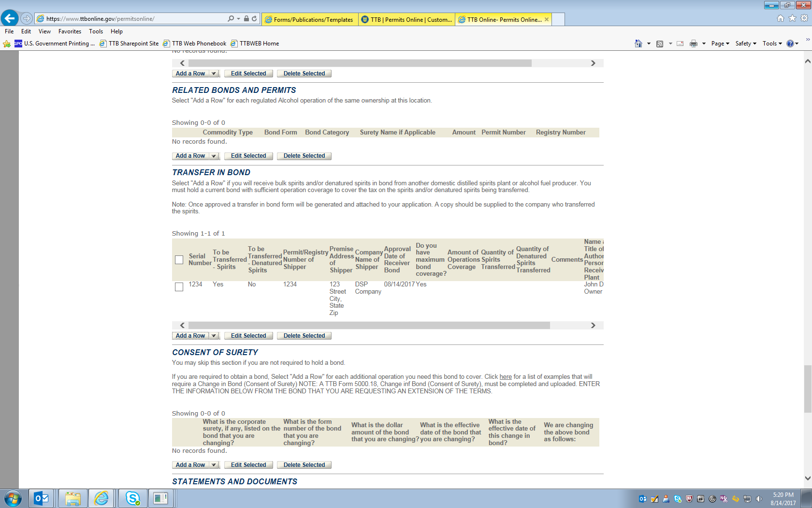Image resolution: width=812 pixels, height=508 pixels.
Task: Open a new tab with the blank tab button
Action: (x=558, y=19)
